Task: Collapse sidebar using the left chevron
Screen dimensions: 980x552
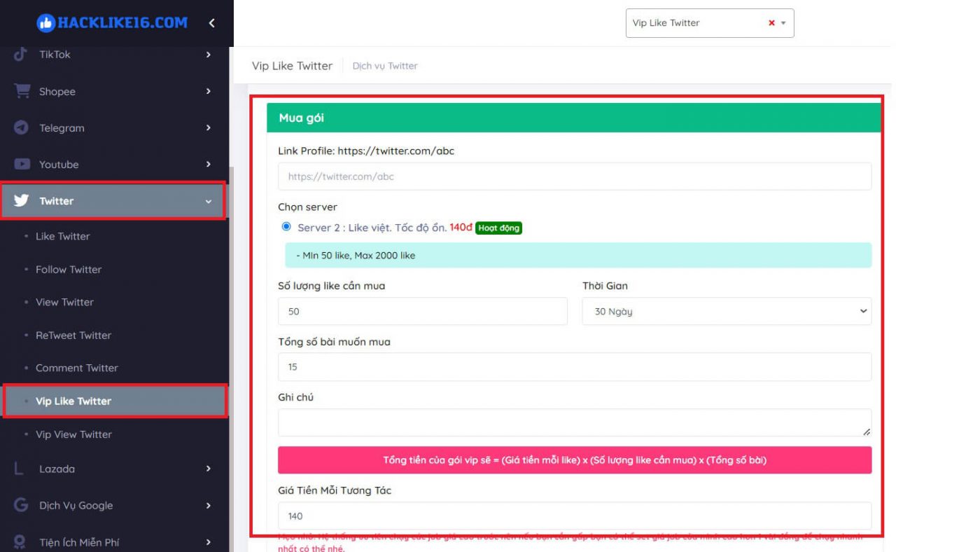Action: tap(211, 23)
